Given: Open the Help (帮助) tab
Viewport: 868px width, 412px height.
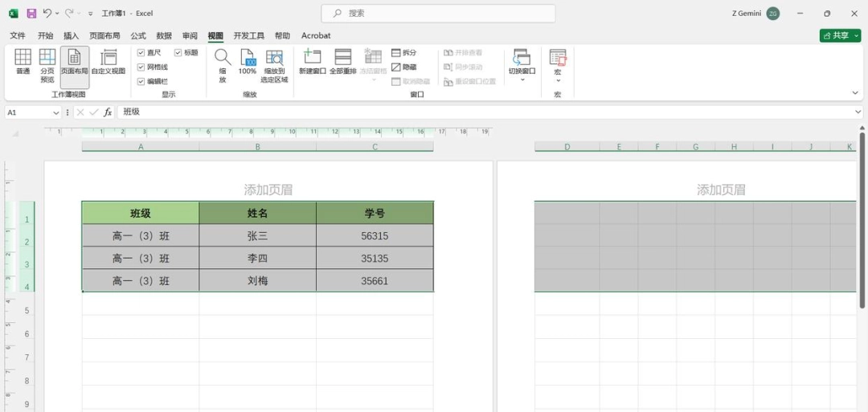Looking at the screenshot, I should pos(282,35).
